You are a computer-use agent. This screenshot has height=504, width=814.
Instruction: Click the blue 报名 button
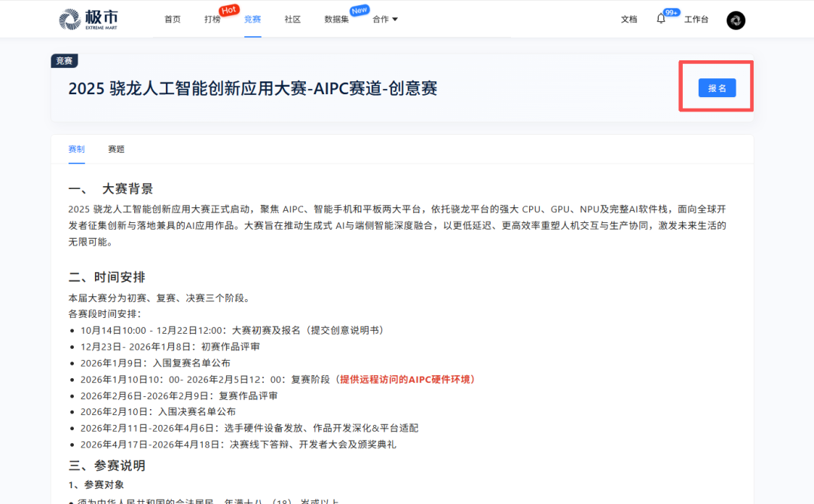[717, 88]
